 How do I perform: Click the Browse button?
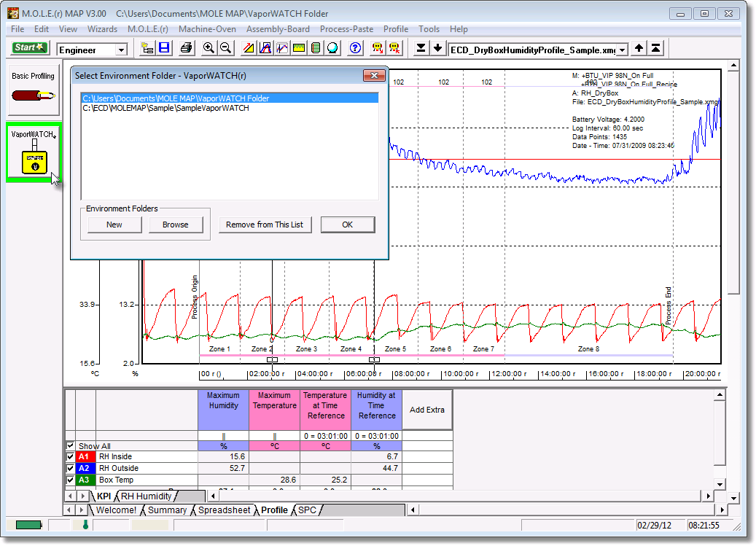pyautogui.click(x=176, y=225)
